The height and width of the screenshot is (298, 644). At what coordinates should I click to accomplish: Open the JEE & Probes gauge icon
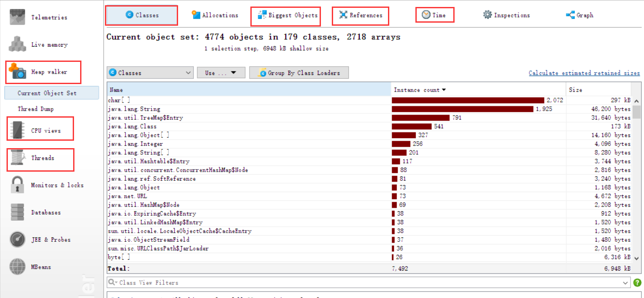tap(18, 240)
